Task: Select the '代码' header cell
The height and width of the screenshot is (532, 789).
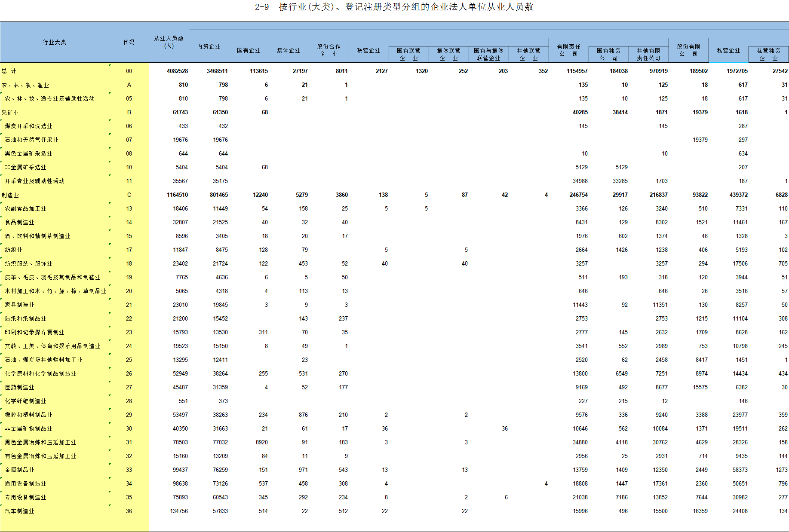Action: 129,42
